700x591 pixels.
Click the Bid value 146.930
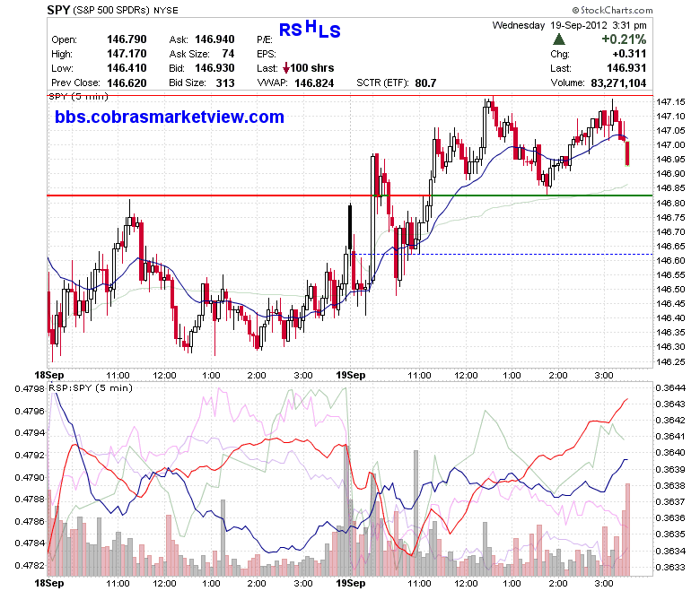(x=214, y=68)
